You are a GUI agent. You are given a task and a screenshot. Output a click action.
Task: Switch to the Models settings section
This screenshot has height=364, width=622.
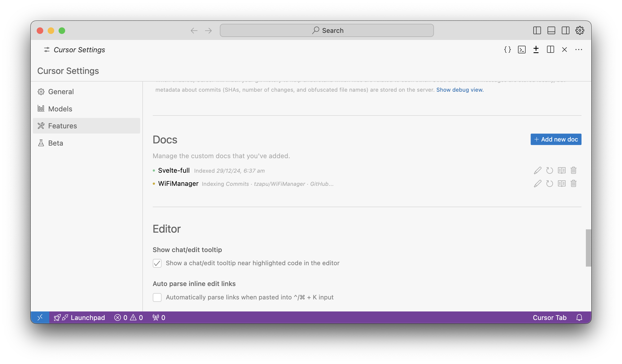pyautogui.click(x=60, y=109)
